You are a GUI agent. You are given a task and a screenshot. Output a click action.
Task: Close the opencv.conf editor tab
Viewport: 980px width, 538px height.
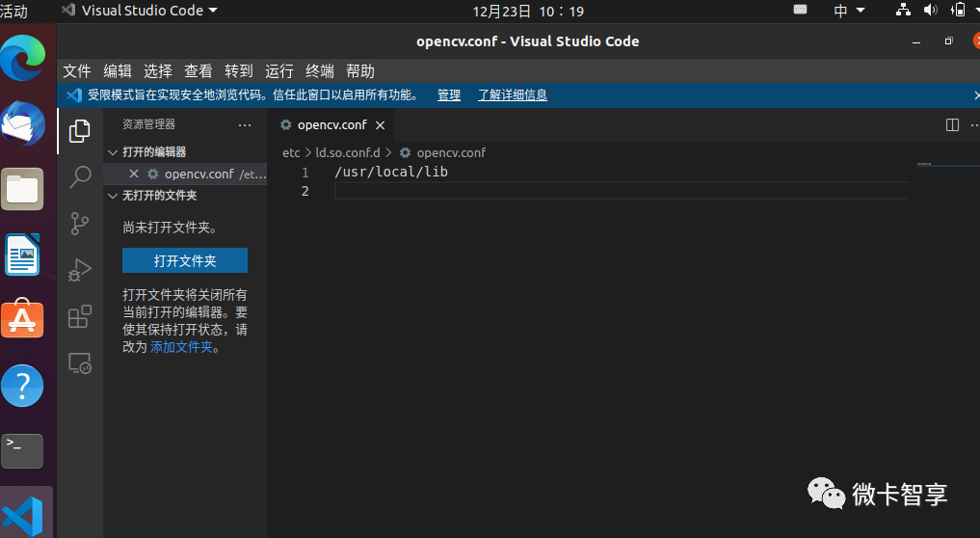tap(380, 125)
